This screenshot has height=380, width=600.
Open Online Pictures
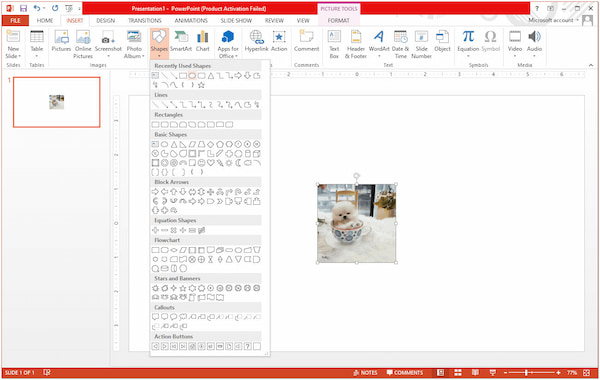tap(83, 44)
